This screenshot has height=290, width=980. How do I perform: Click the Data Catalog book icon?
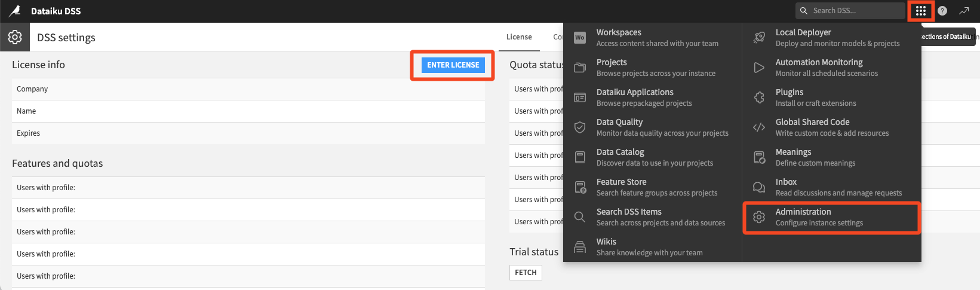pyautogui.click(x=580, y=157)
